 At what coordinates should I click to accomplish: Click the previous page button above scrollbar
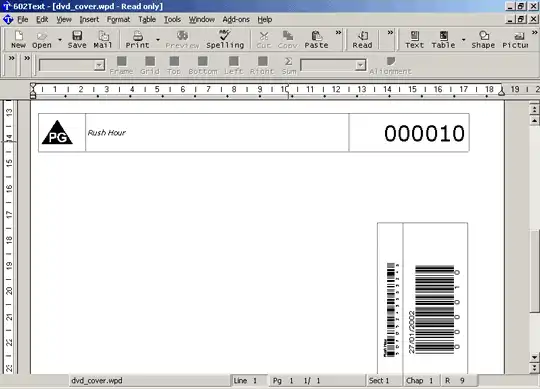click(x=534, y=109)
